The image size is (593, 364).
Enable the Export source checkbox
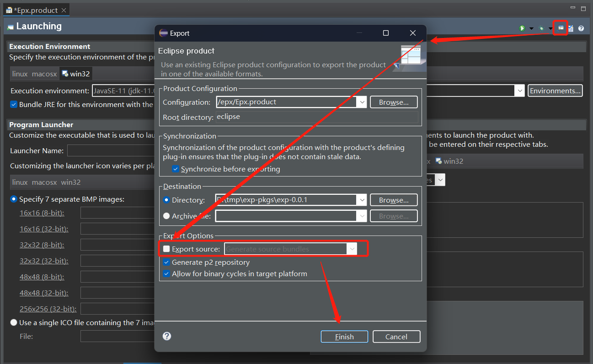coord(166,249)
